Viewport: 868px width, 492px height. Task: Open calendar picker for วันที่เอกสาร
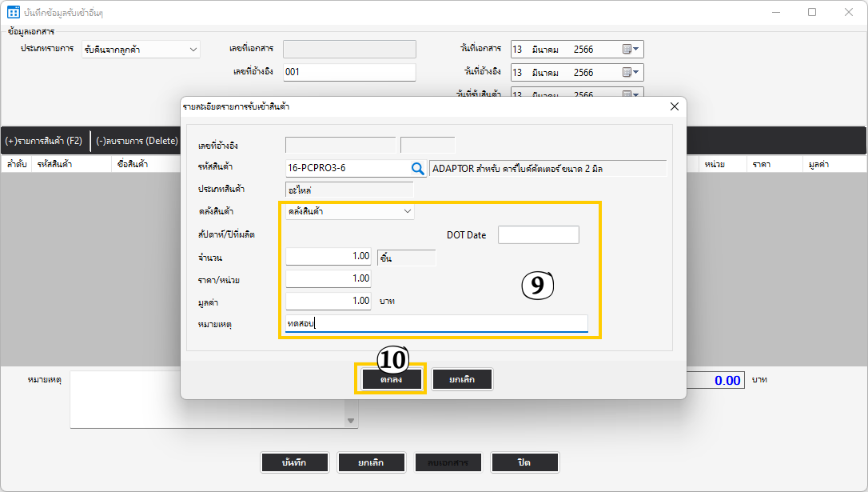point(631,50)
